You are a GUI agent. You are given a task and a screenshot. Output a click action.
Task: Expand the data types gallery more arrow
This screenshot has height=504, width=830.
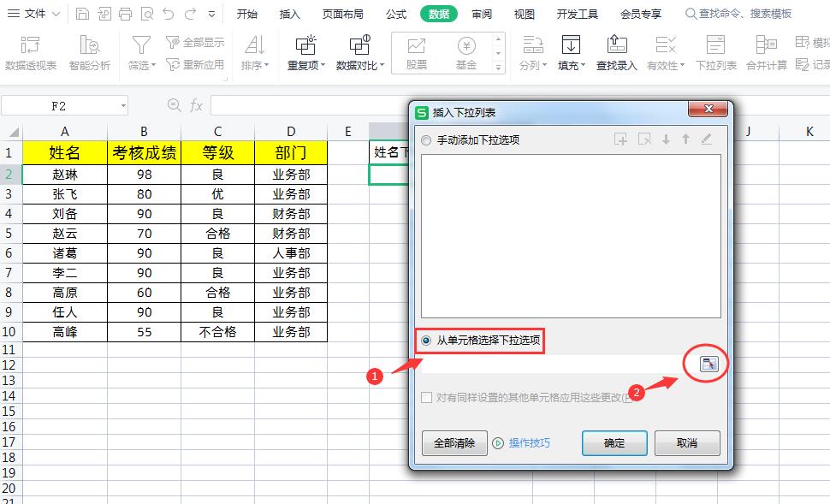click(x=498, y=67)
